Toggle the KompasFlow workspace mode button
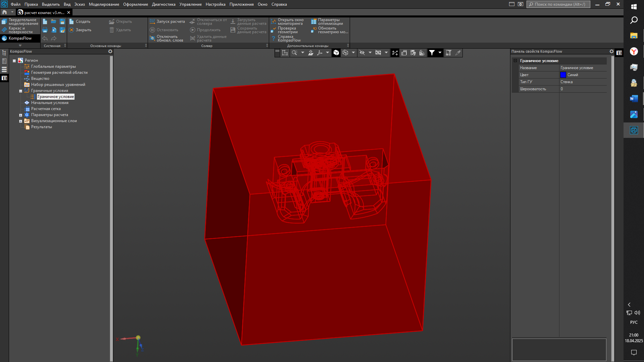Viewport: 644px width, 362px height. pyautogui.click(x=20, y=38)
